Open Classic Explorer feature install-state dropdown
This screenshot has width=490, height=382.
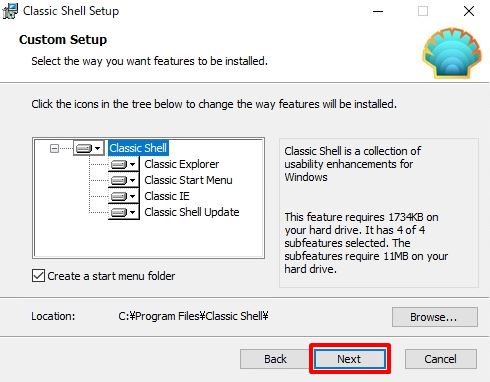(123, 164)
